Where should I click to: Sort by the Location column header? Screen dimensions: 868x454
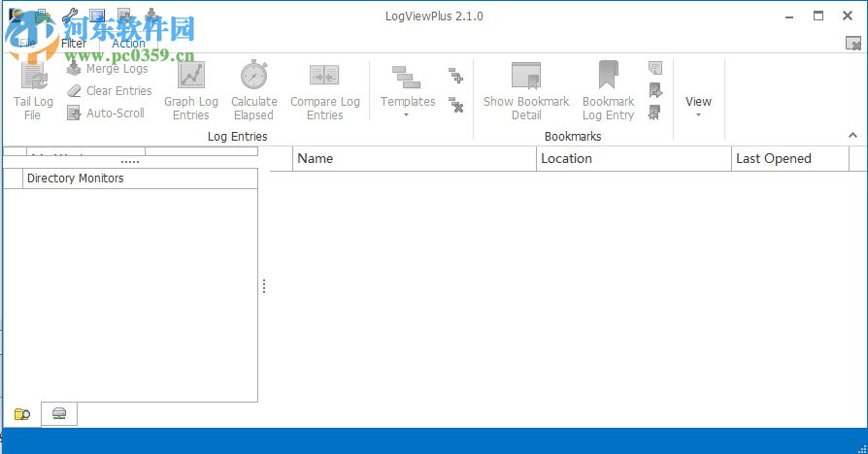click(x=634, y=159)
